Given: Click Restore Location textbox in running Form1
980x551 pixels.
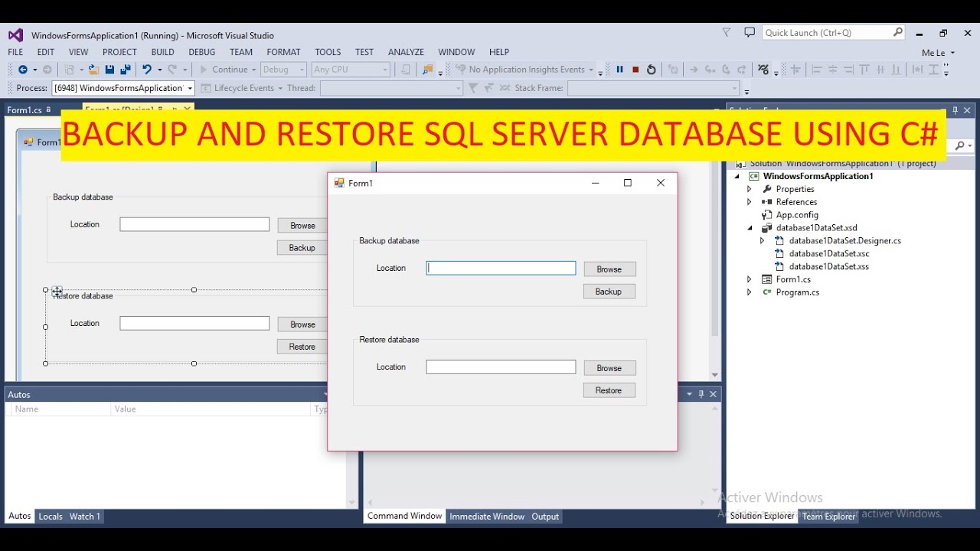Looking at the screenshot, I should 501,367.
